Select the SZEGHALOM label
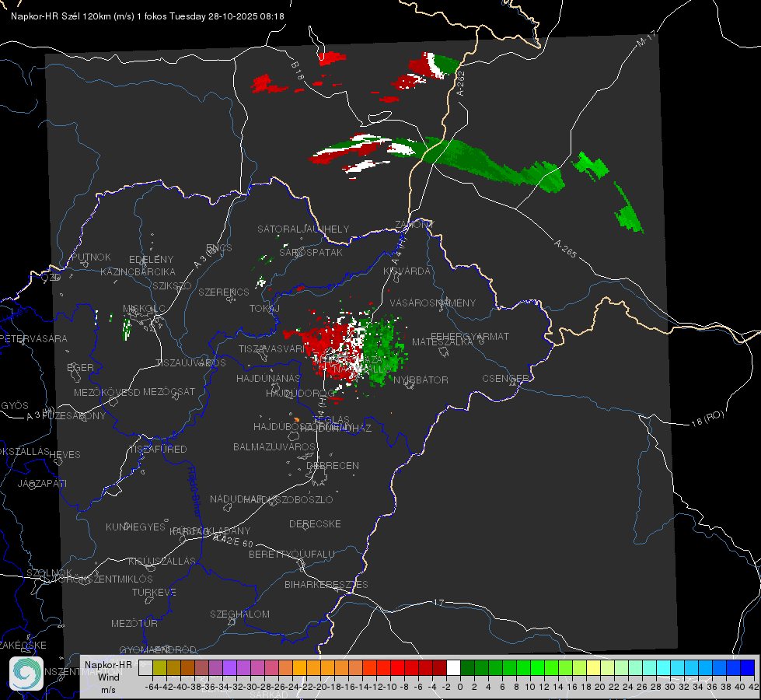Viewport: 761px width, 700px height. pos(239,614)
